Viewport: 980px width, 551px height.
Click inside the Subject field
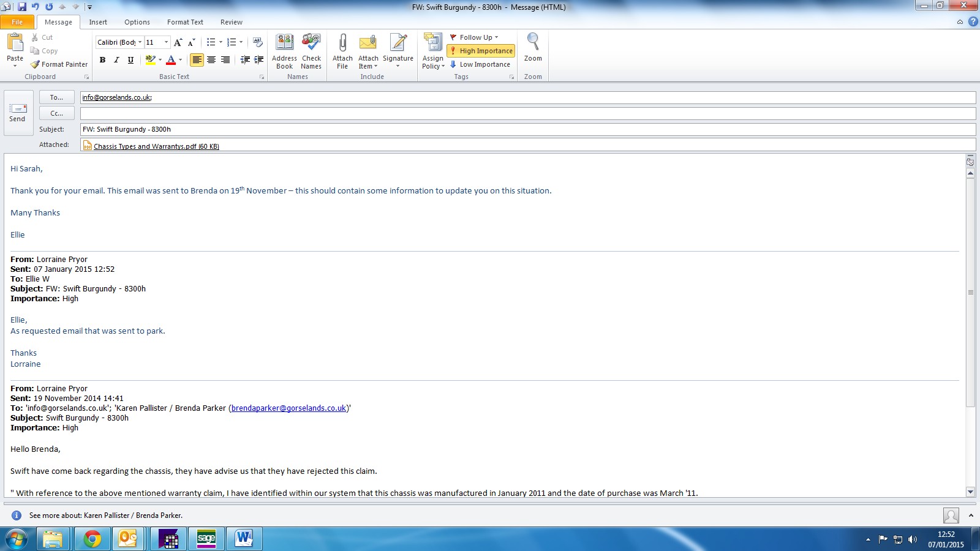[527, 129]
